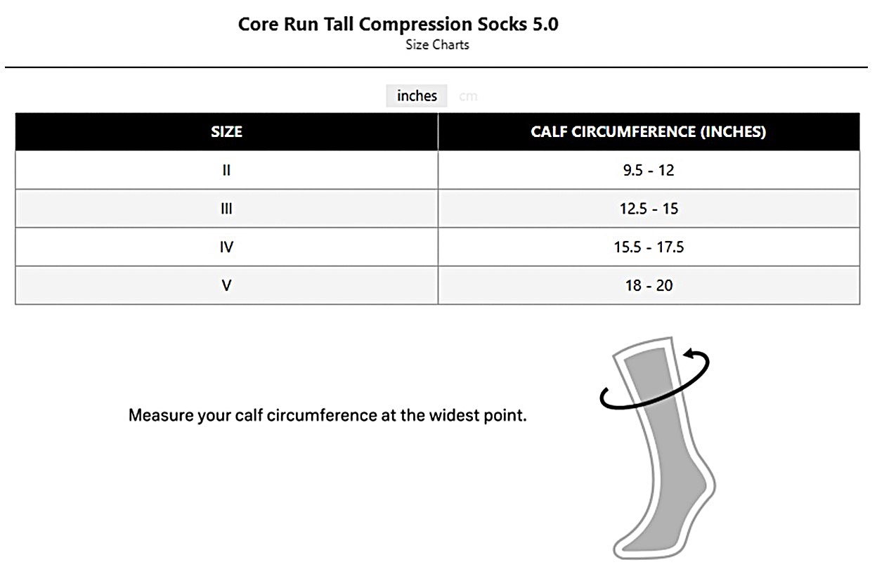
Task: Select size IV cell
Action: (x=226, y=247)
